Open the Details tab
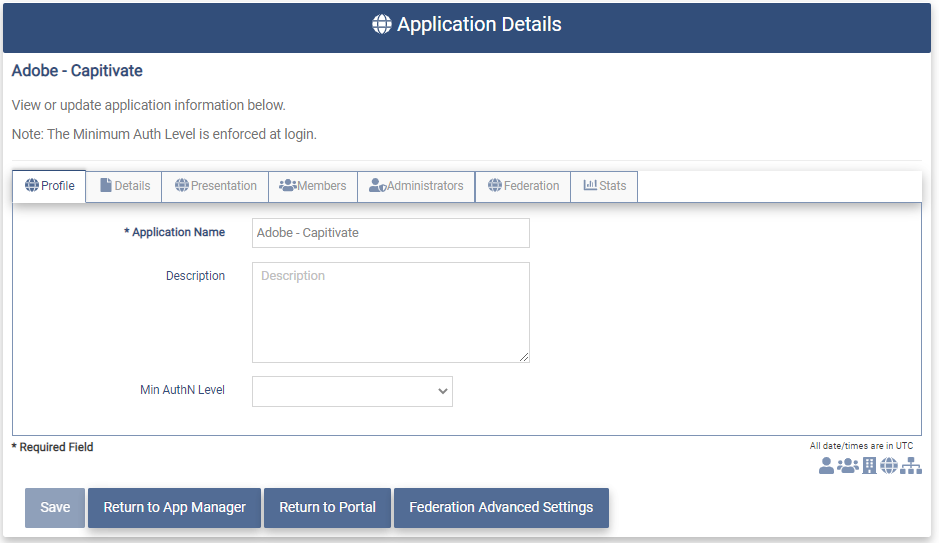The width and height of the screenshot is (939, 543). tap(125, 186)
